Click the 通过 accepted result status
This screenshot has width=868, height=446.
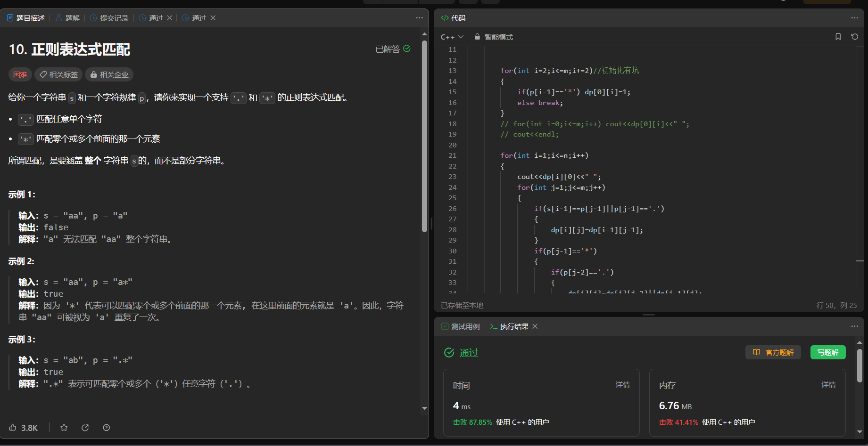[x=462, y=352]
